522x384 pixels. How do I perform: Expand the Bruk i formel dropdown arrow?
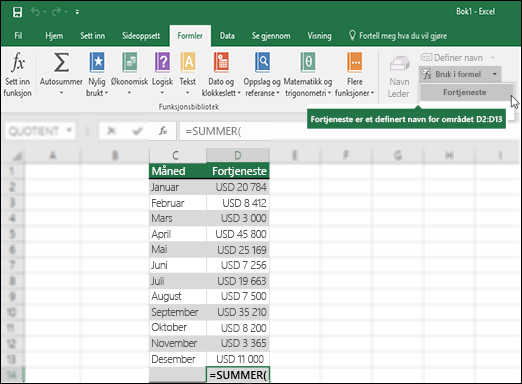[x=495, y=74]
